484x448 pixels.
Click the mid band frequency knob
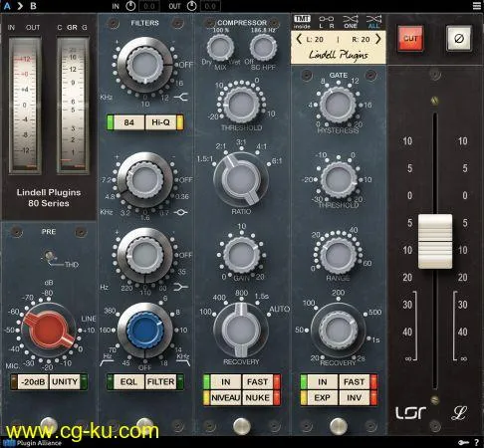[x=145, y=180]
